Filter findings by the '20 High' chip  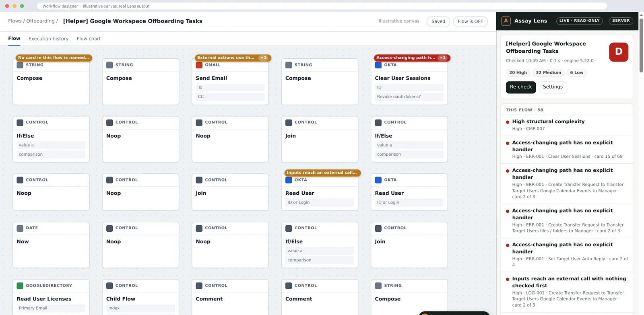click(518, 73)
